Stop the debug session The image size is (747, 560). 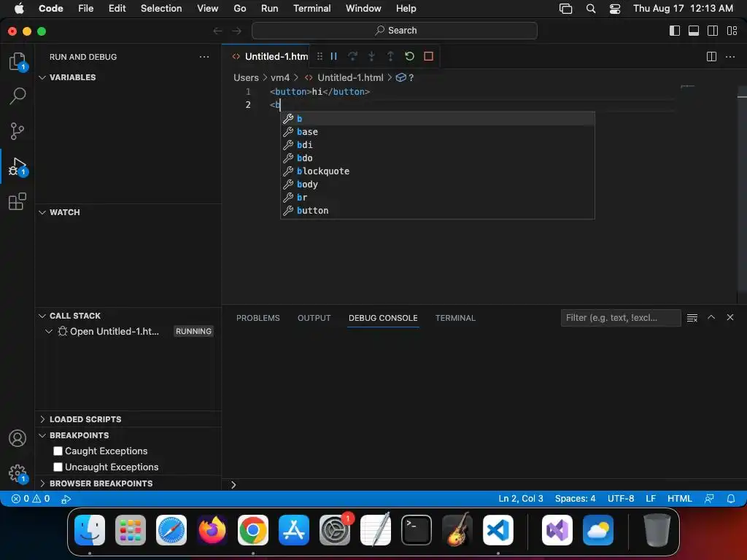428,56
